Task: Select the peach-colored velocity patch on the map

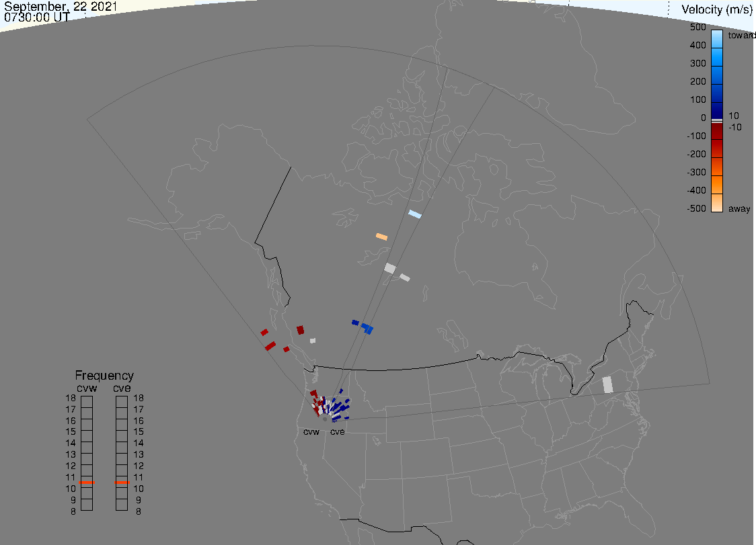Action: click(x=381, y=237)
